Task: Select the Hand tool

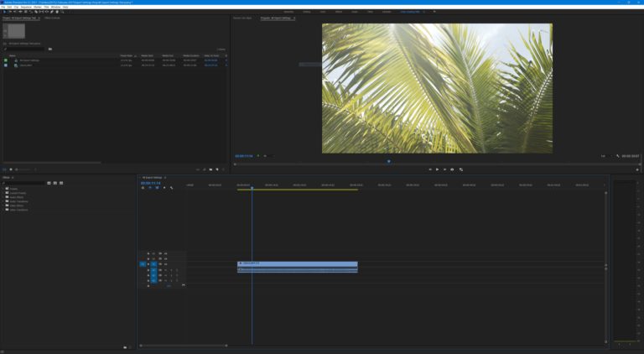Action: coord(57,12)
